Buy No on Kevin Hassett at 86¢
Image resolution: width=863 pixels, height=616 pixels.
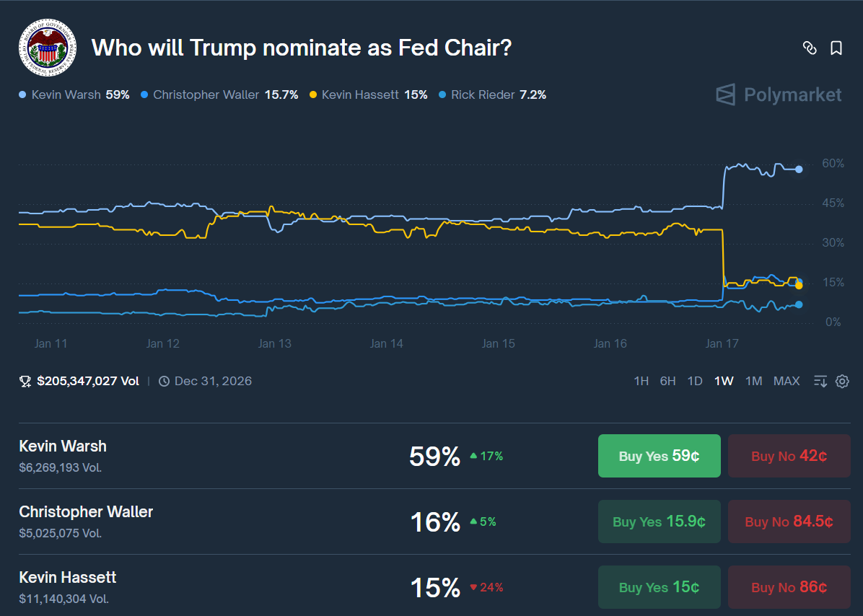coord(789,587)
